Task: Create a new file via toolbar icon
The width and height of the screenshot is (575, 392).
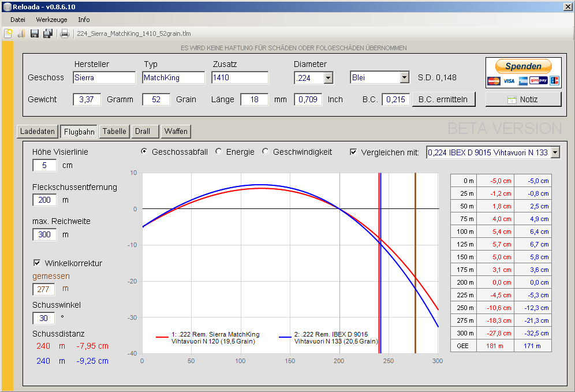Action: coord(9,33)
